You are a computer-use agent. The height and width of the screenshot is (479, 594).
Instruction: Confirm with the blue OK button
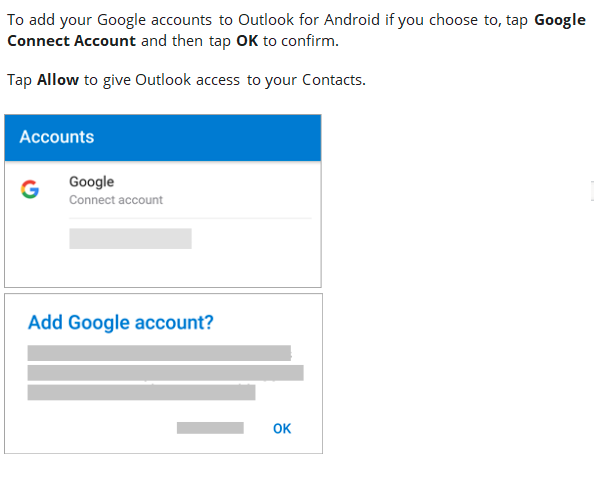pyautogui.click(x=282, y=428)
